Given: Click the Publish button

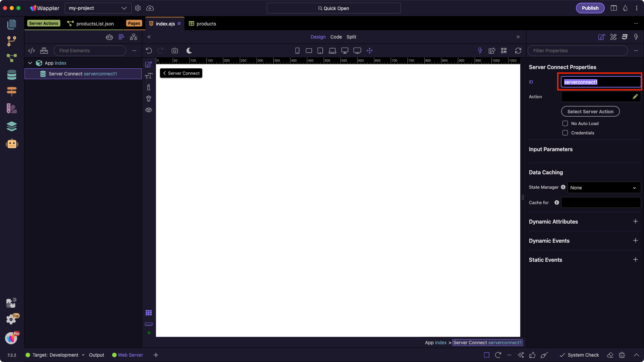Looking at the screenshot, I should tap(590, 8).
